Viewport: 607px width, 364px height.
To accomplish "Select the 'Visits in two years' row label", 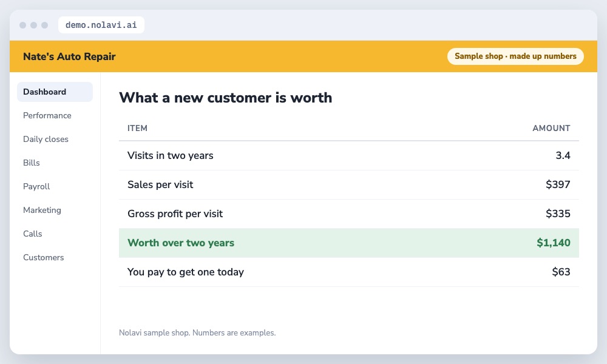I will point(171,155).
